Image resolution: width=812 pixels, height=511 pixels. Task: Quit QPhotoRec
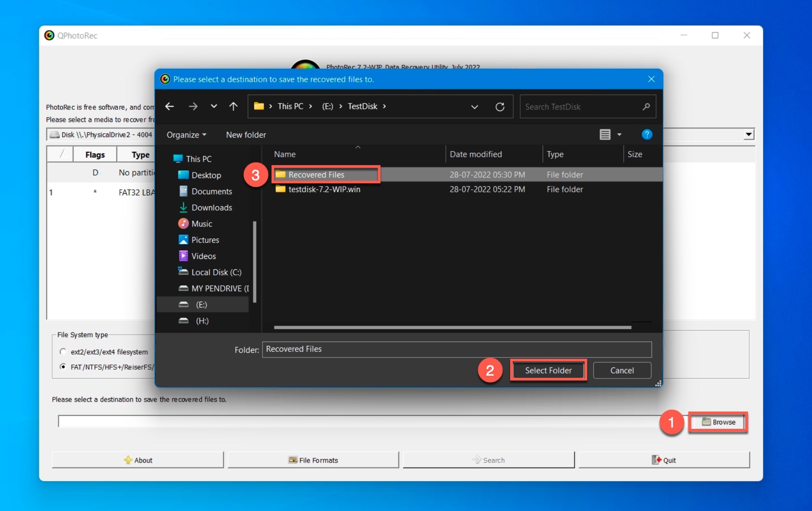(664, 460)
